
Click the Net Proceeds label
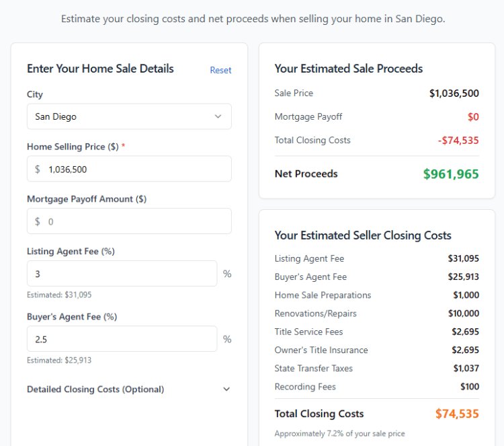[306, 174]
